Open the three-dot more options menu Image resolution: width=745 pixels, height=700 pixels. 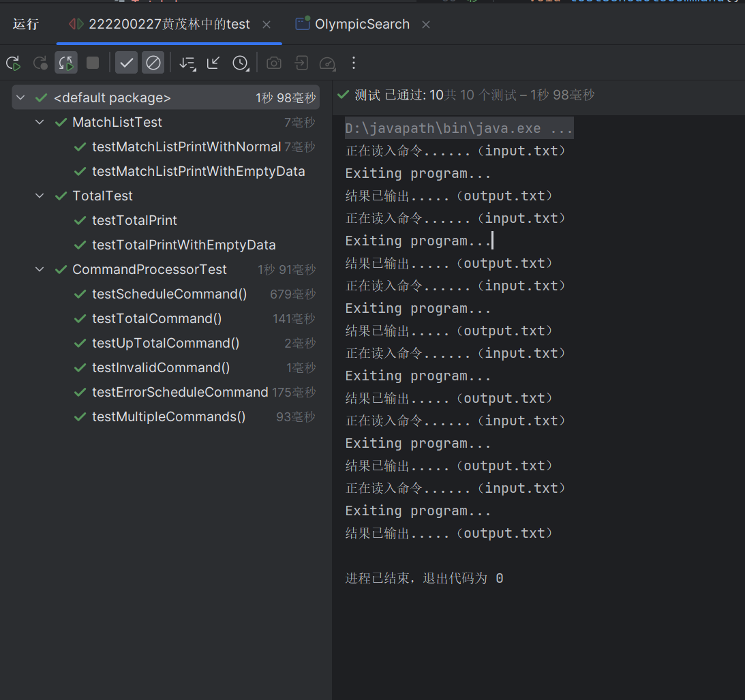coord(354,63)
